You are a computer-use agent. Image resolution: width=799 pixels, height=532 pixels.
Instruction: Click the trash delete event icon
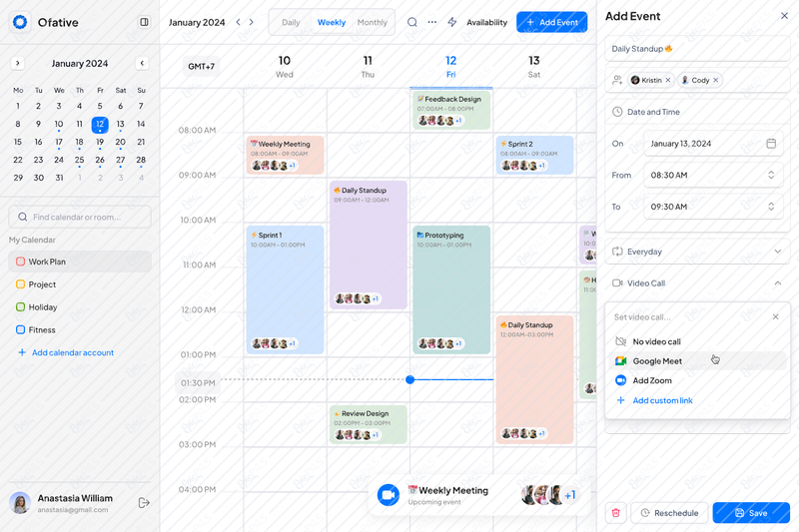pyautogui.click(x=615, y=513)
